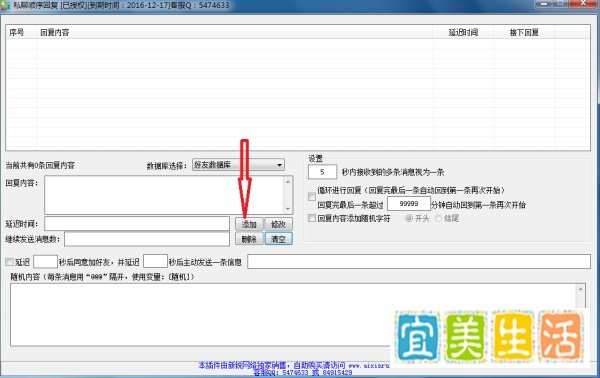The height and width of the screenshot is (378, 600).
Task: Click the 添加 (Add) button
Action: (x=249, y=224)
